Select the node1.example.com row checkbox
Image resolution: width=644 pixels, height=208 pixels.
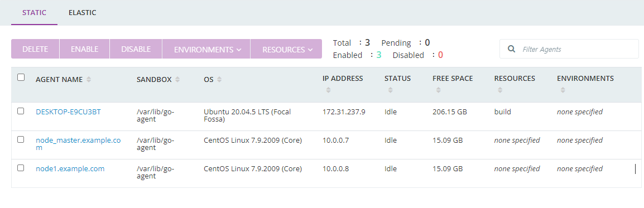(x=21, y=168)
